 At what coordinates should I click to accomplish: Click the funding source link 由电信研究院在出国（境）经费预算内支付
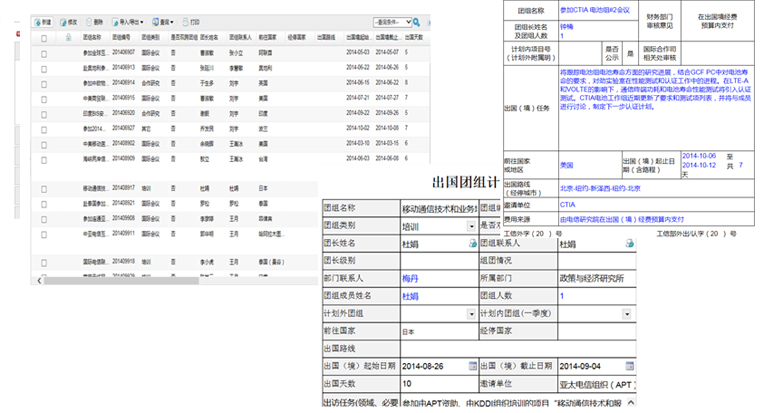[622, 219]
